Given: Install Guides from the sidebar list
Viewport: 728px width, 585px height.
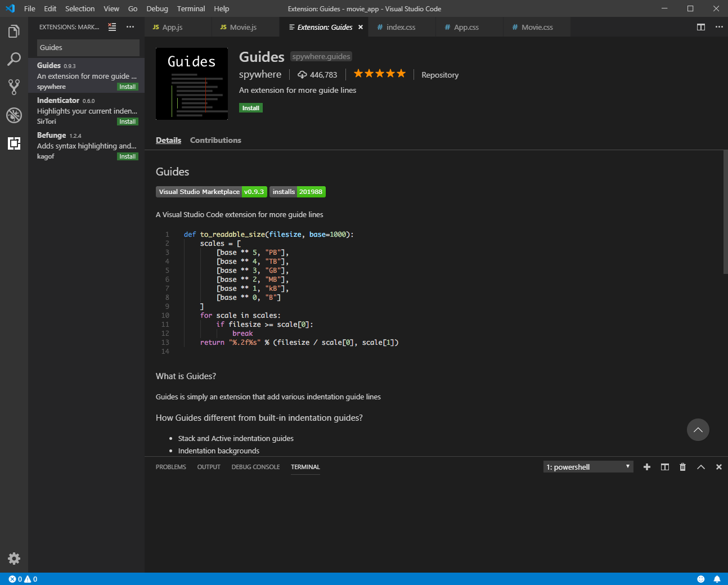Looking at the screenshot, I should click(128, 87).
